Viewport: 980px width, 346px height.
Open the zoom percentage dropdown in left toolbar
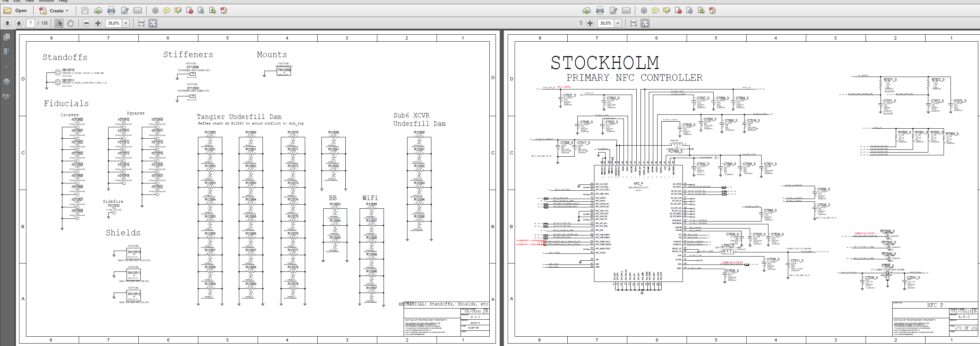click(x=126, y=23)
